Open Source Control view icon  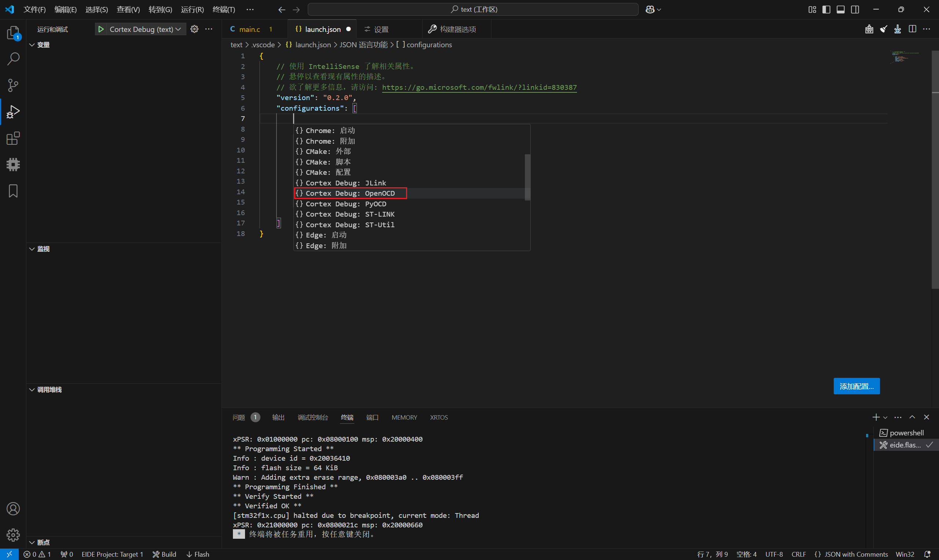pyautogui.click(x=13, y=85)
